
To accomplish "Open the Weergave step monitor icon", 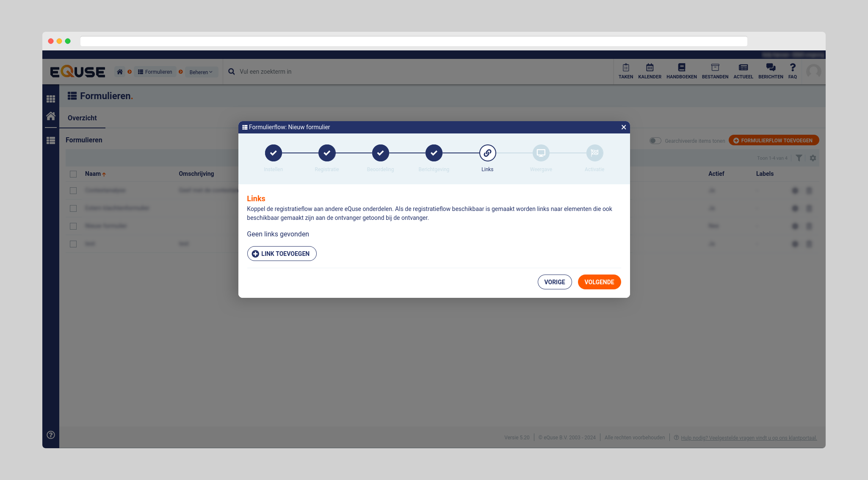I will (541, 153).
